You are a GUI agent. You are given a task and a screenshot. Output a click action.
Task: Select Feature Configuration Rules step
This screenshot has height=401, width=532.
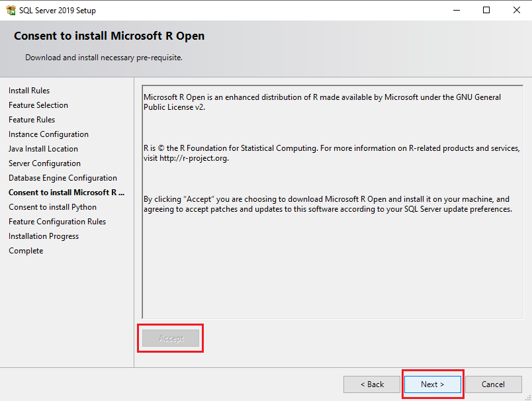coord(58,222)
